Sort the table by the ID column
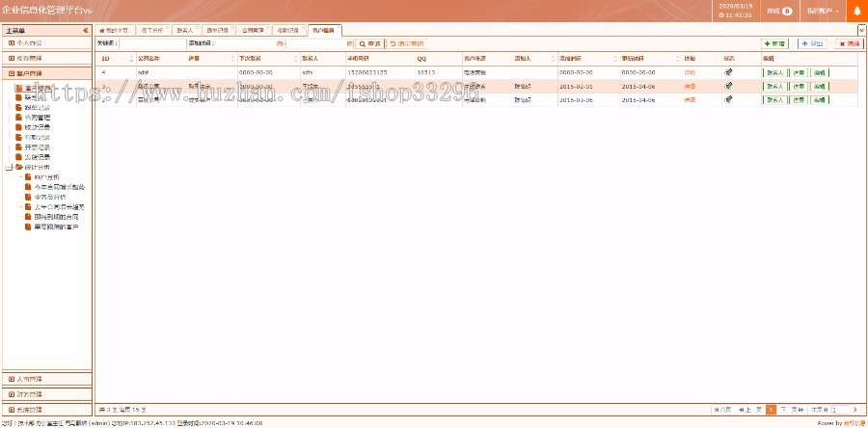This screenshot has width=868, height=428. (x=105, y=59)
